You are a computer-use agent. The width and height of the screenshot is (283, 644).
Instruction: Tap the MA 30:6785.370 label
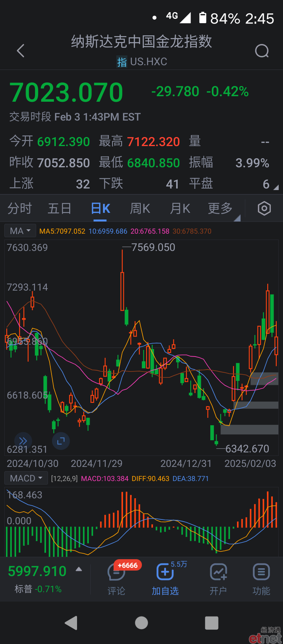click(192, 231)
